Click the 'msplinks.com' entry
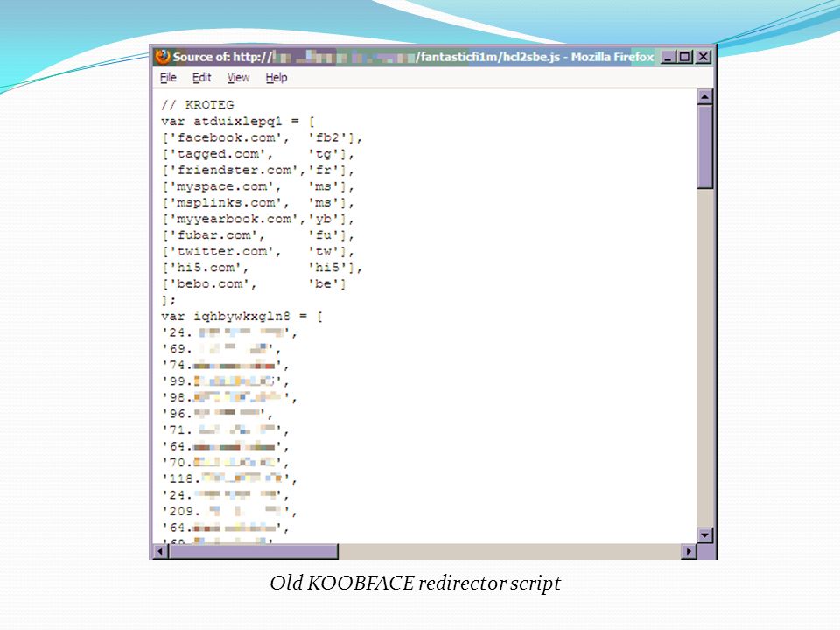This screenshot has width=840, height=630. pyautogui.click(x=257, y=203)
